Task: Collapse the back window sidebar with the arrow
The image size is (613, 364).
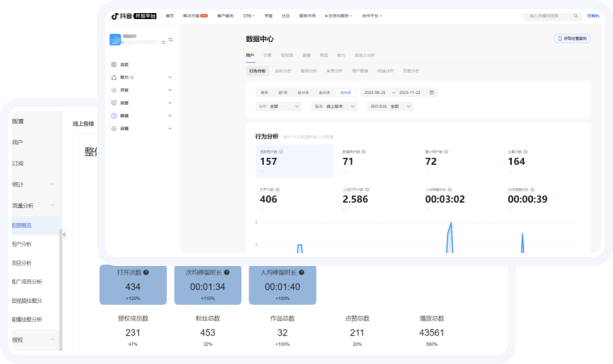Action: pos(64,235)
